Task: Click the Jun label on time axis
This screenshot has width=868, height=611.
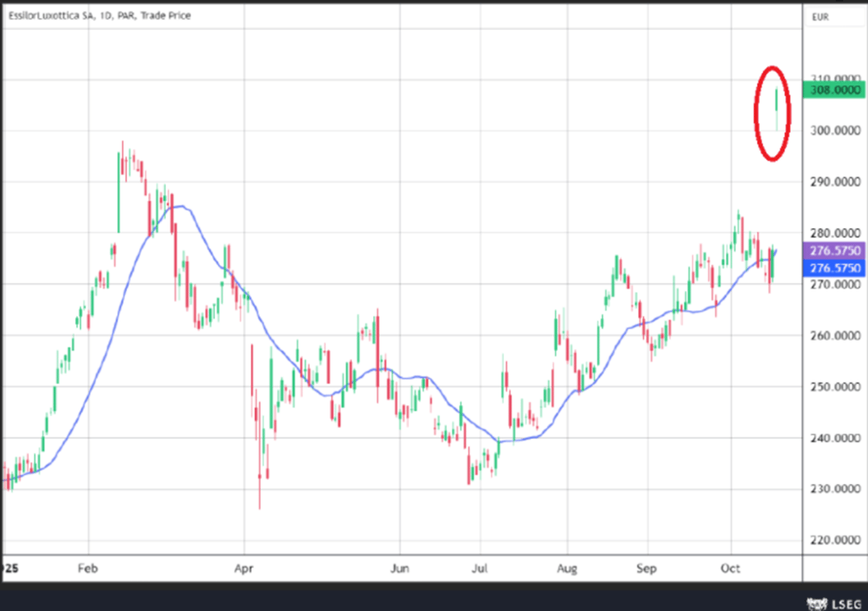Action: (x=400, y=569)
